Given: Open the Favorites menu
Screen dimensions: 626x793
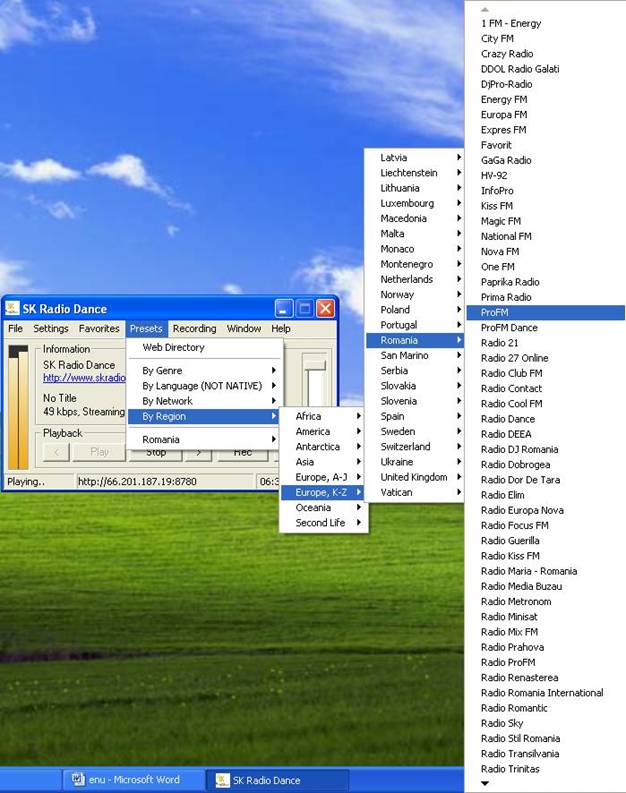Looking at the screenshot, I should [99, 329].
